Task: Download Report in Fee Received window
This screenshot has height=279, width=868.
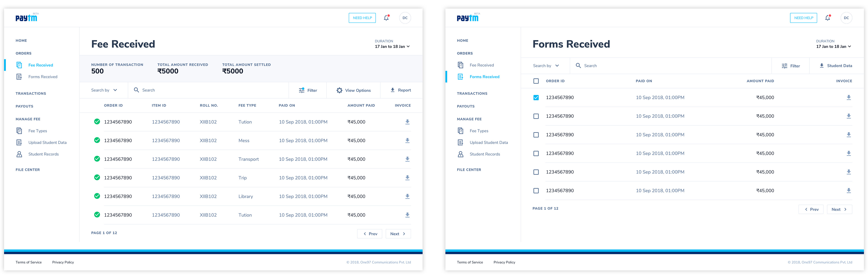Action: (401, 90)
